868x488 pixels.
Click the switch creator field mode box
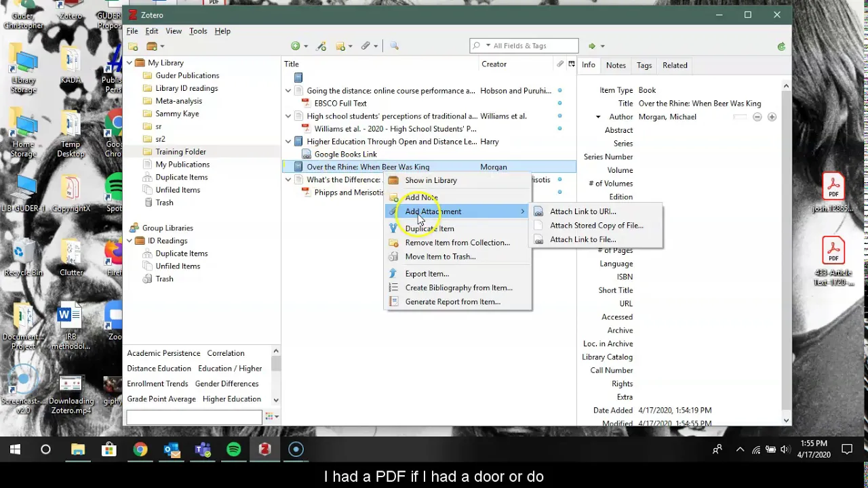(740, 117)
